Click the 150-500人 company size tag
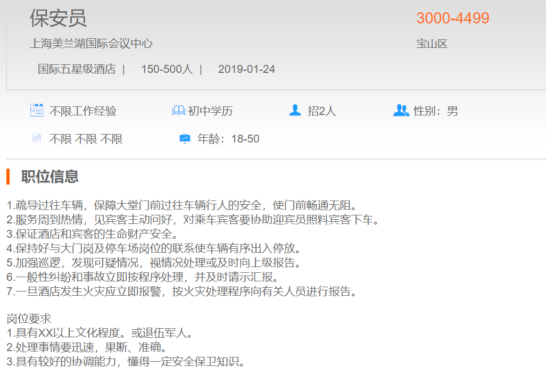The height and width of the screenshot is (392, 546). tap(167, 69)
